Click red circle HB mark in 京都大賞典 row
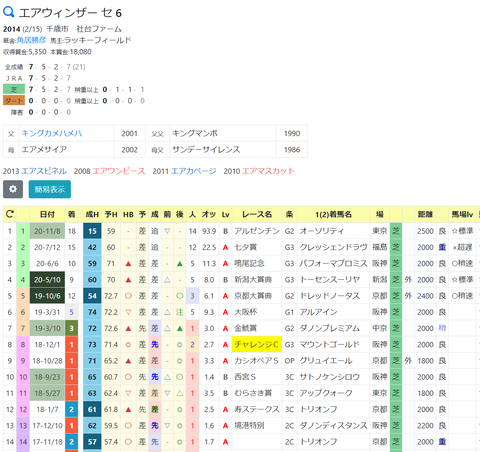The width and height of the screenshot is (480, 452). point(128,296)
